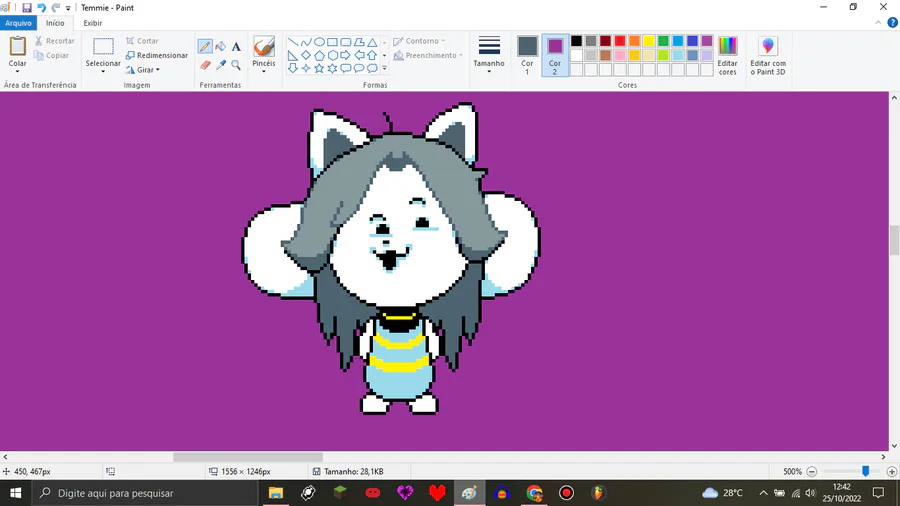Select the Pencil tool
This screenshot has height=506, width=900.
[205, 47]
